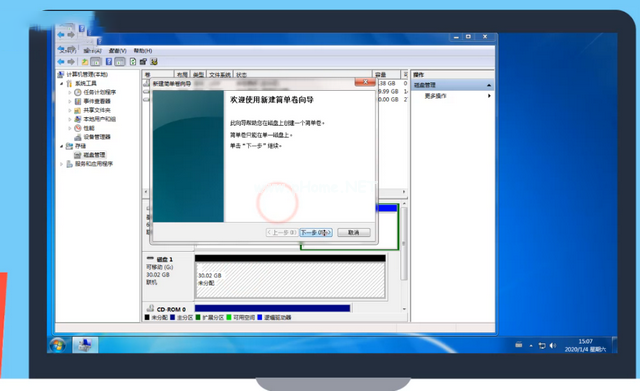Collapse the 系统工具 tree node
Viewport: 640px width, 391px height.
(62, 84)
